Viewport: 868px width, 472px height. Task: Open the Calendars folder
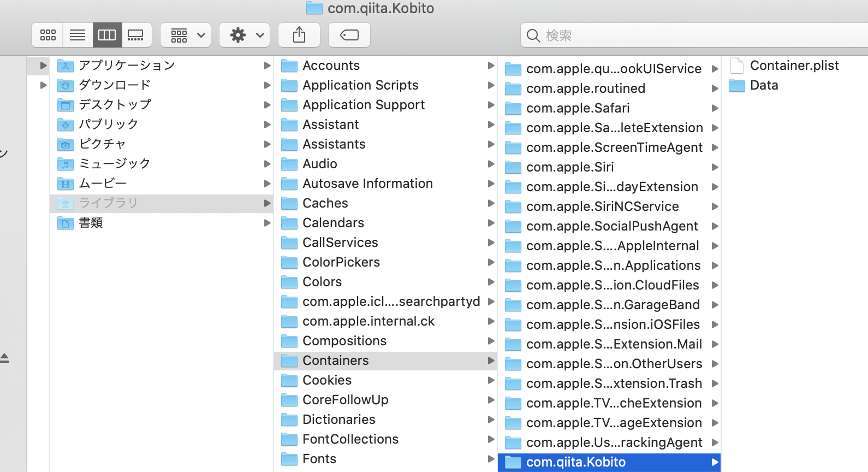click(385, 223)
